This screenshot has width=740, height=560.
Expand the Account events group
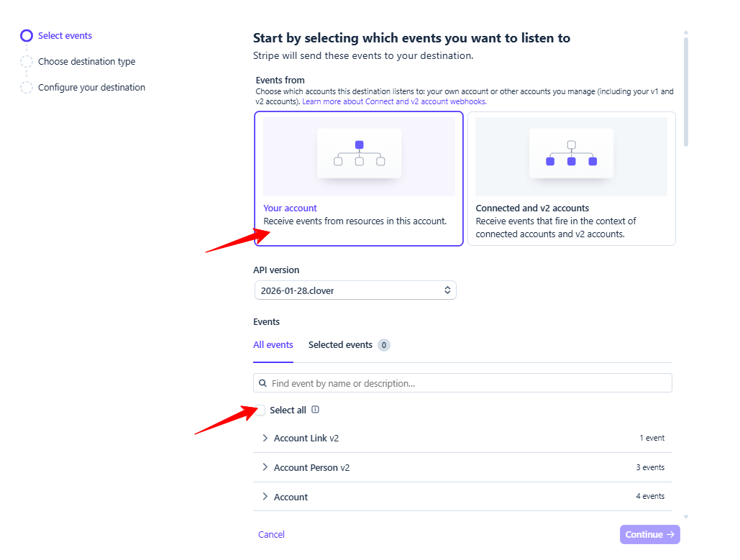pos(265,497)
